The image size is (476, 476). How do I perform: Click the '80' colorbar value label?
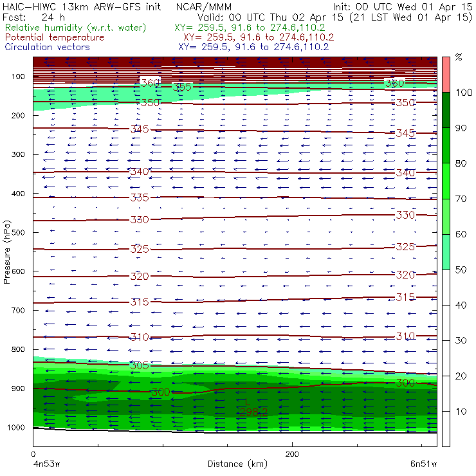tap(461, 163)
